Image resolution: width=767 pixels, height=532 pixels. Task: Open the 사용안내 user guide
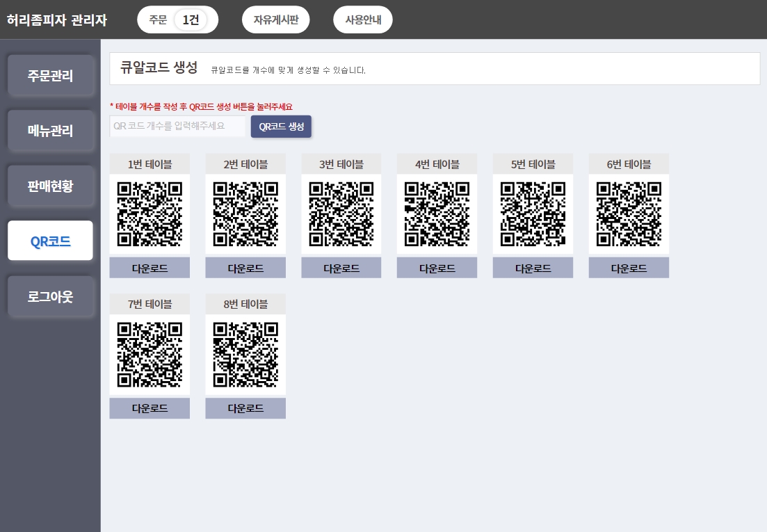click(x=362, y=19)
